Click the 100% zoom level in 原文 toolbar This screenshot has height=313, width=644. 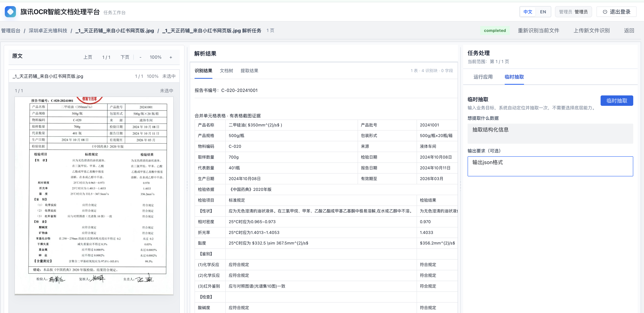pos(155,57)
